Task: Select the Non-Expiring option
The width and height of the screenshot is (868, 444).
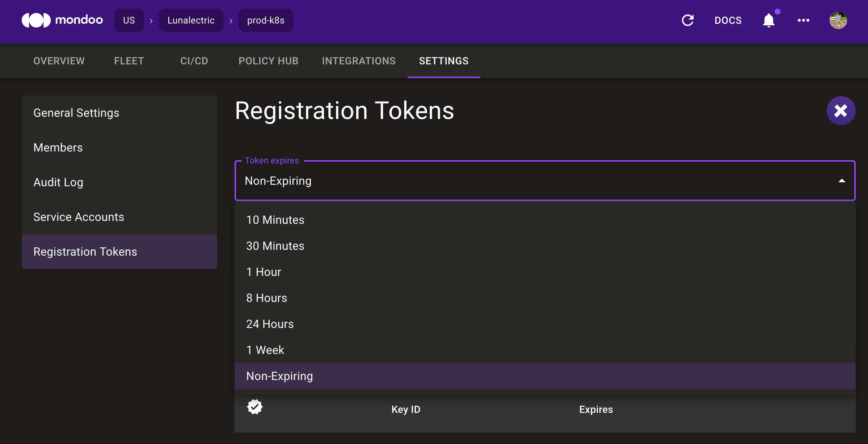Action: [x=279, y=376]
